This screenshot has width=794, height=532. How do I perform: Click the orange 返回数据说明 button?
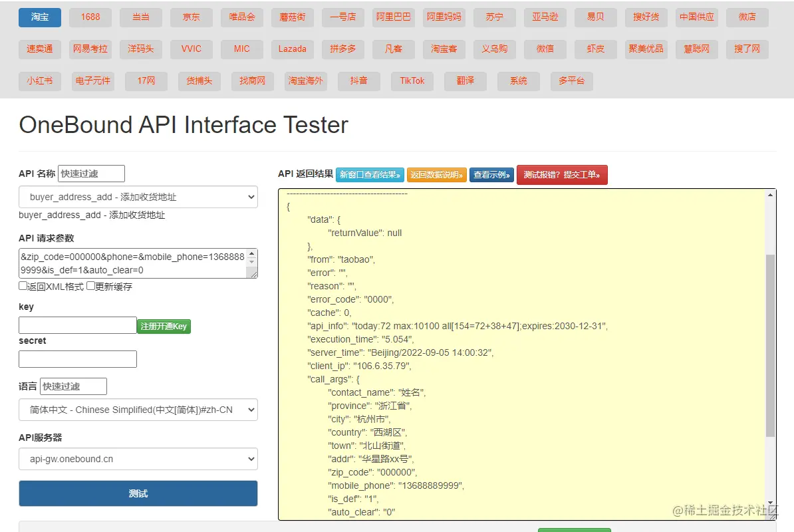tap(436, 175)
